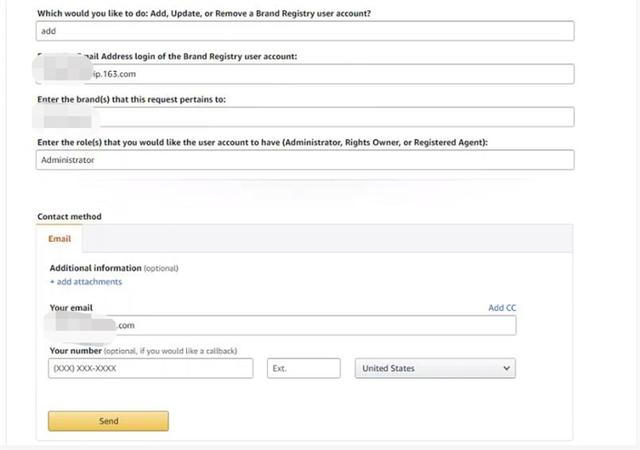Click the Your number label
This screenshot has height=450, width=640.
(x=76, y=351)
